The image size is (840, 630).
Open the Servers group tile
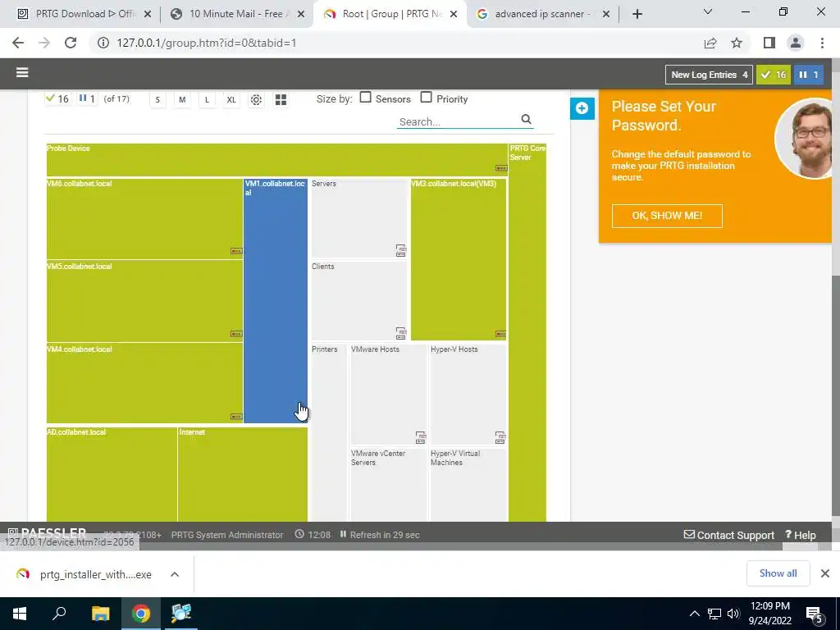point(359,219)
